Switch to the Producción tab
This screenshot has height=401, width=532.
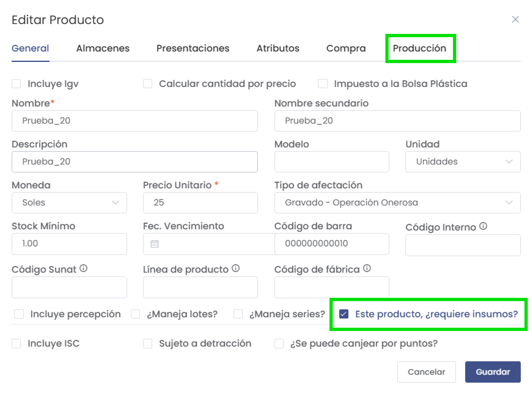point(420,48)
